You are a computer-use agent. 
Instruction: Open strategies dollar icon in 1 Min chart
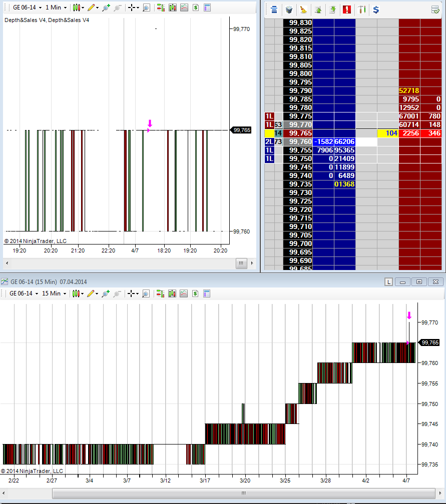pyautogui.click(x=196, y=7)
